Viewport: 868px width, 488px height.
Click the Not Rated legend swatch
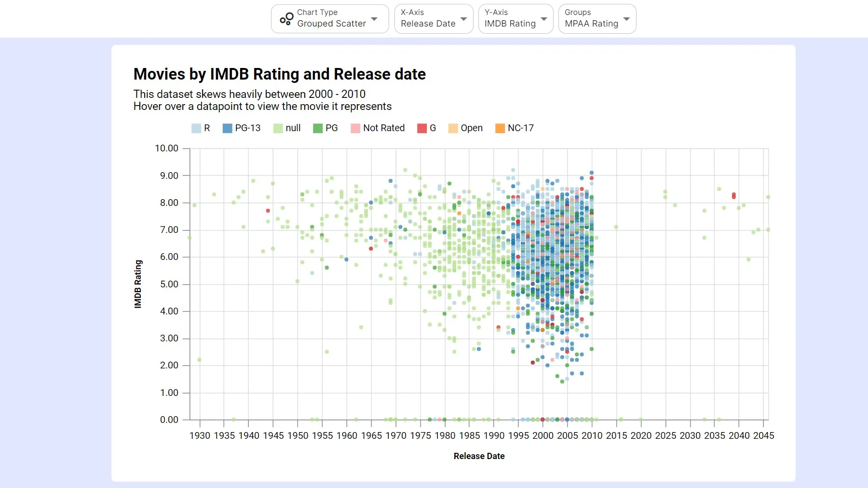pyautogui.click(x=355, y=128)
